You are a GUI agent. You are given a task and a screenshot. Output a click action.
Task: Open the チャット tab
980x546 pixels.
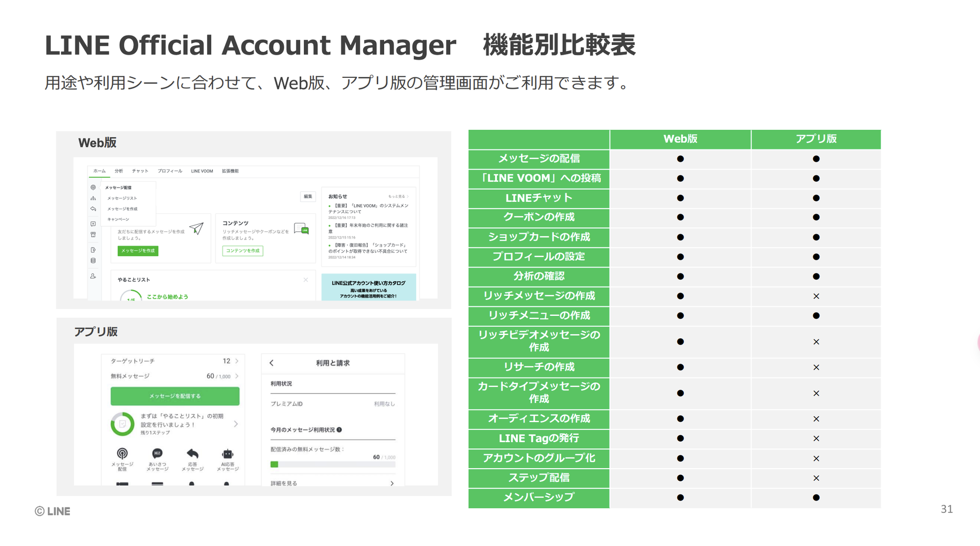140,171
